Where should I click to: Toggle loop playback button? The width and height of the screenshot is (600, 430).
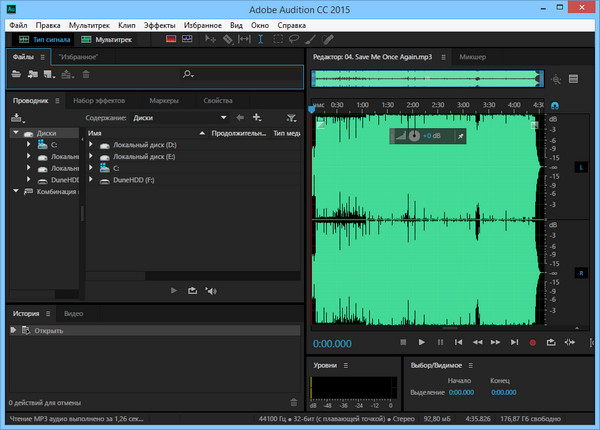[552, 342]
